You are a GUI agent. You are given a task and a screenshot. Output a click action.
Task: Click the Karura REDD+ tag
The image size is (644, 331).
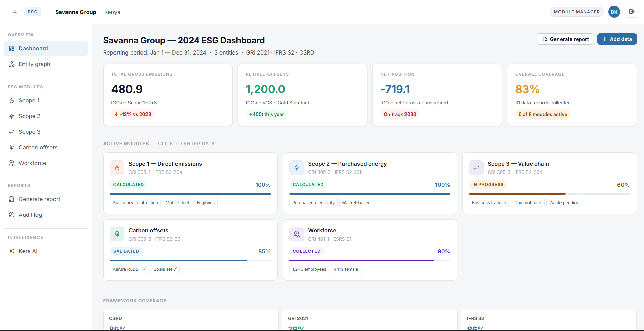point(129,269)
